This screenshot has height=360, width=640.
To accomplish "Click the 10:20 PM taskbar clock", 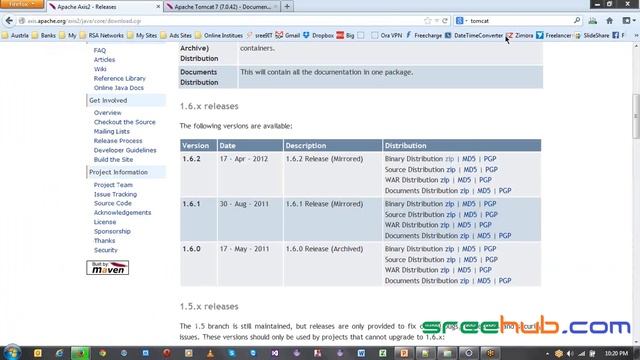I will click(616, 353).
